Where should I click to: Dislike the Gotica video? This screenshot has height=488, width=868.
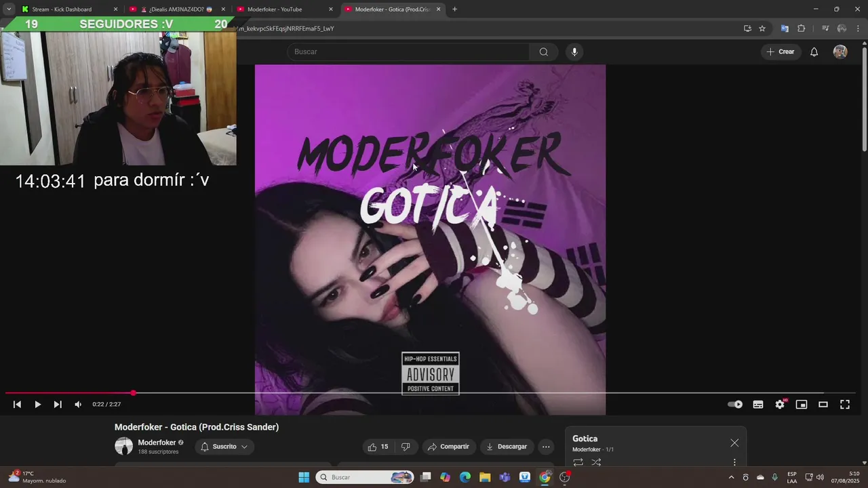click(406, 447)
